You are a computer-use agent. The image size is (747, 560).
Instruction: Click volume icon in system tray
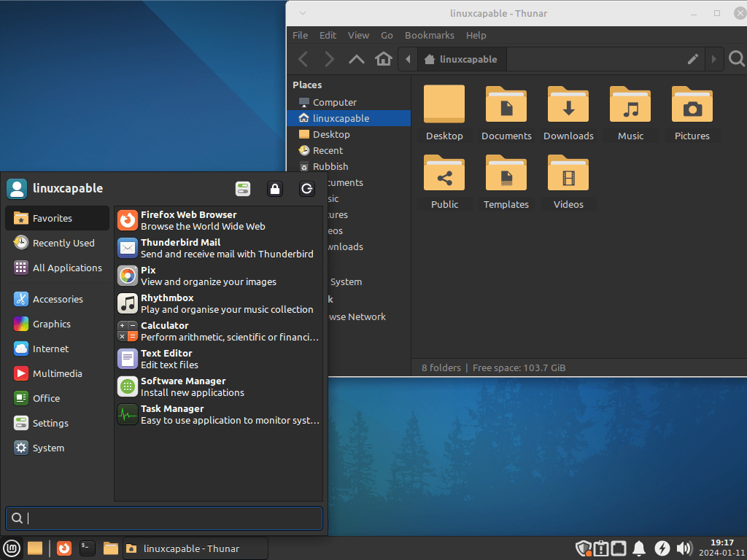point(684,548)
